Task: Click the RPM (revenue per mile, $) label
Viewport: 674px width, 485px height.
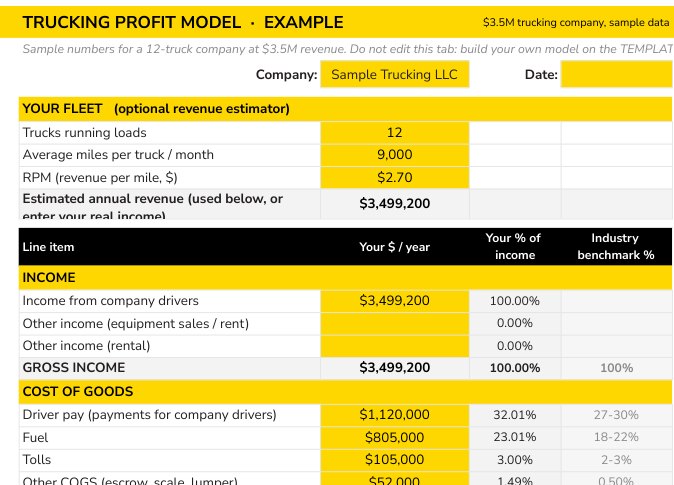Action: [x=100, y=178]
